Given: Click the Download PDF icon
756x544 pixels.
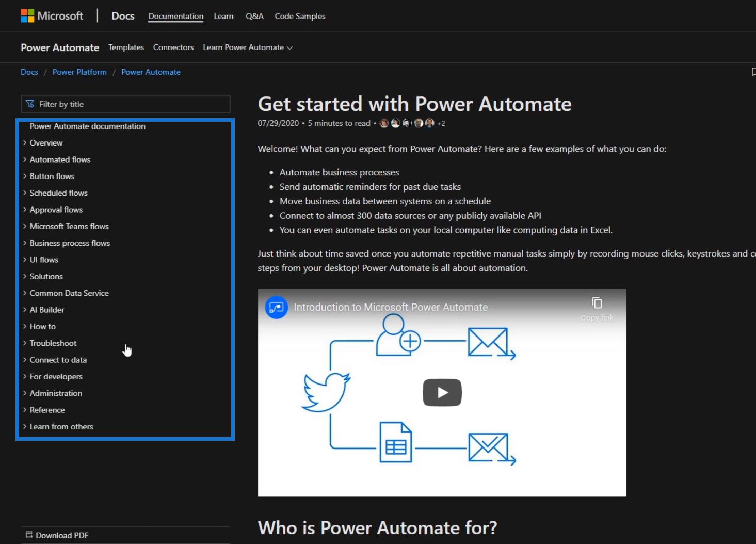Looking at the screenshot, I should (x=29, y=535).
